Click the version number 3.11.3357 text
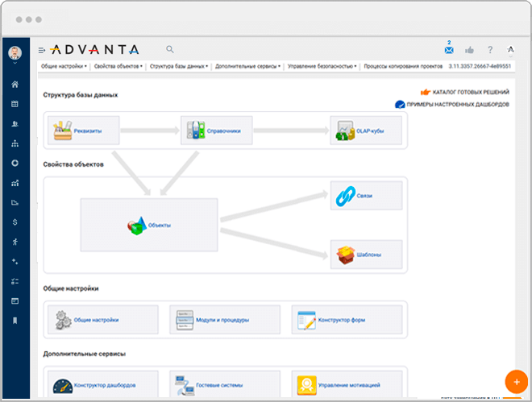This screenshot has height=402, width=532. (x=480, y=66)
